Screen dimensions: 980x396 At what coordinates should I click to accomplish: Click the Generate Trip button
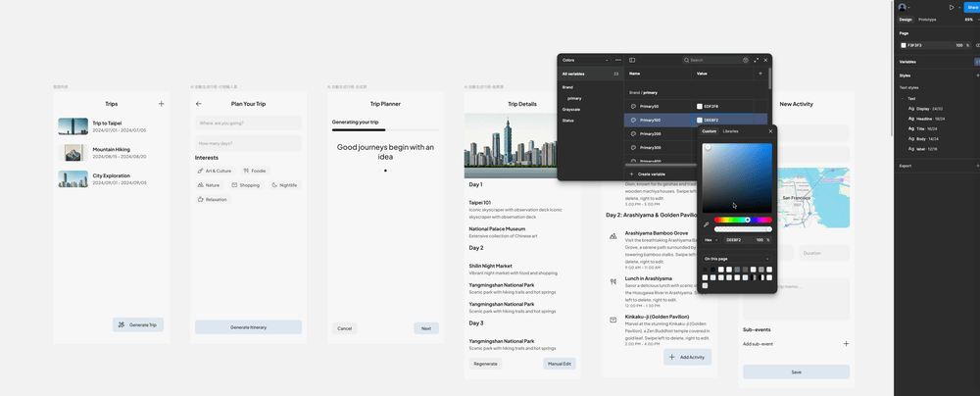coord(138,324)
